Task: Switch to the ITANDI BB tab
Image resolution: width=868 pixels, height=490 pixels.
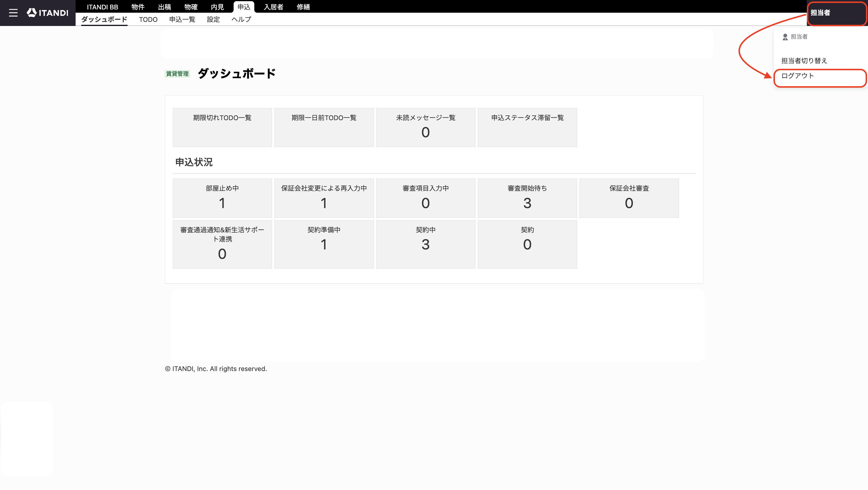Action: pyautogui.click(x=102, y=7)
